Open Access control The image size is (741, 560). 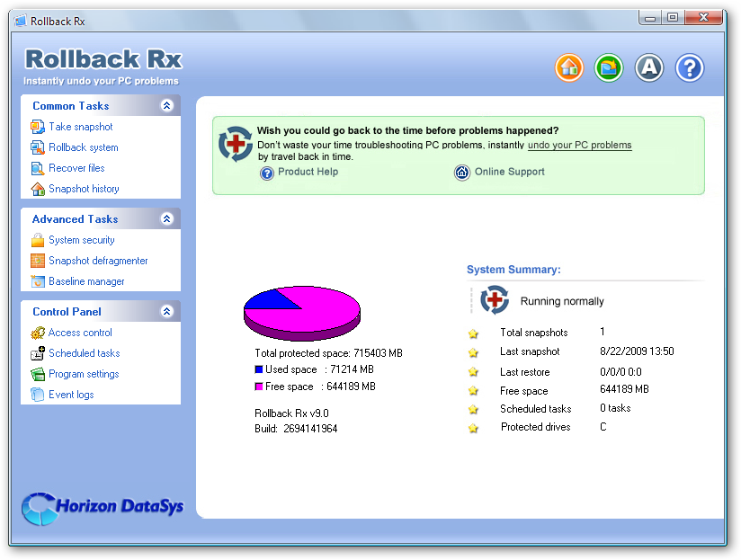[x=80, y=333]
